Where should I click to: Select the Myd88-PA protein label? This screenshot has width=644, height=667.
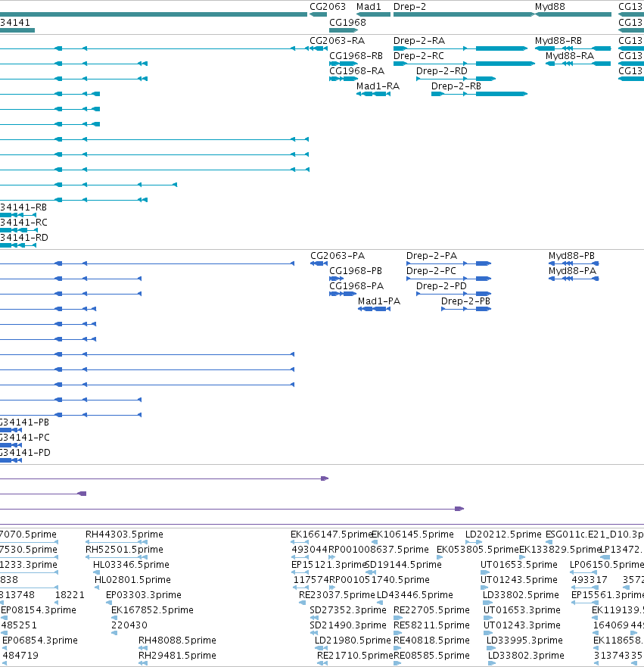[x=572, y=271]
